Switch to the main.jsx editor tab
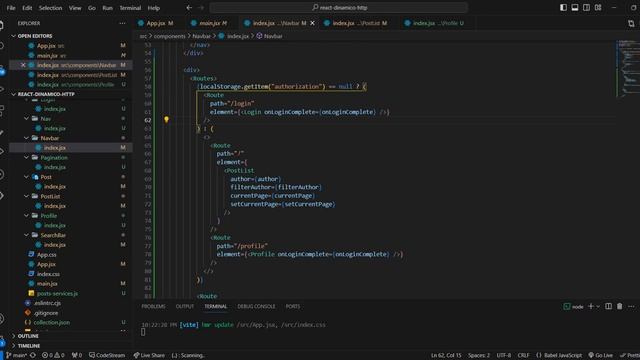Screen dimensions: 640x360 tap(209, 23)
